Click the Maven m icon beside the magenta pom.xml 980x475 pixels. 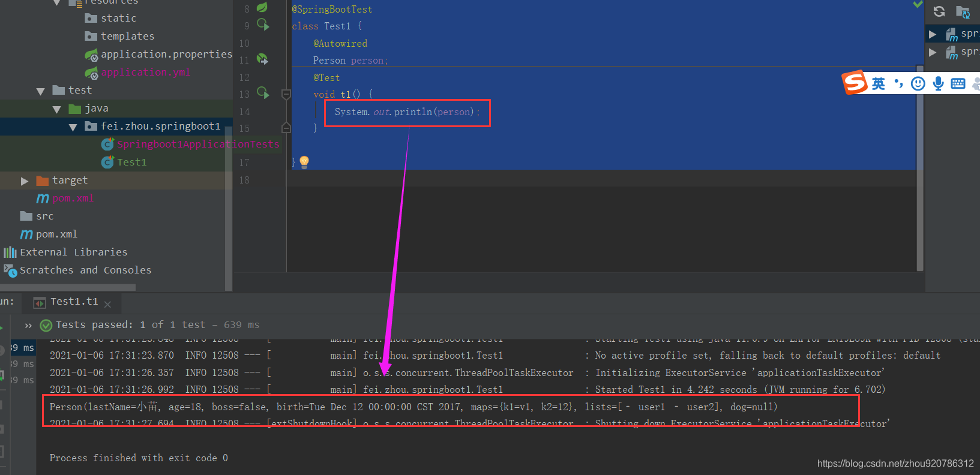43,198
